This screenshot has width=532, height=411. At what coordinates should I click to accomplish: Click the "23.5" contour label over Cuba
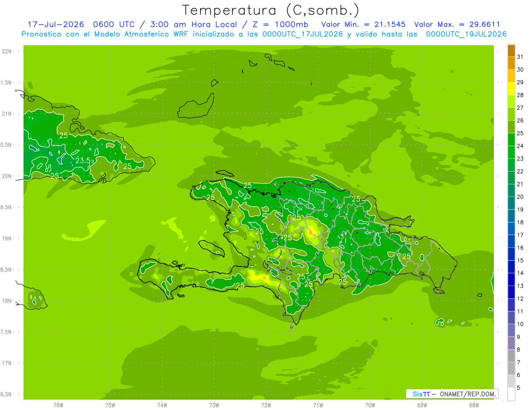[82, 160]
